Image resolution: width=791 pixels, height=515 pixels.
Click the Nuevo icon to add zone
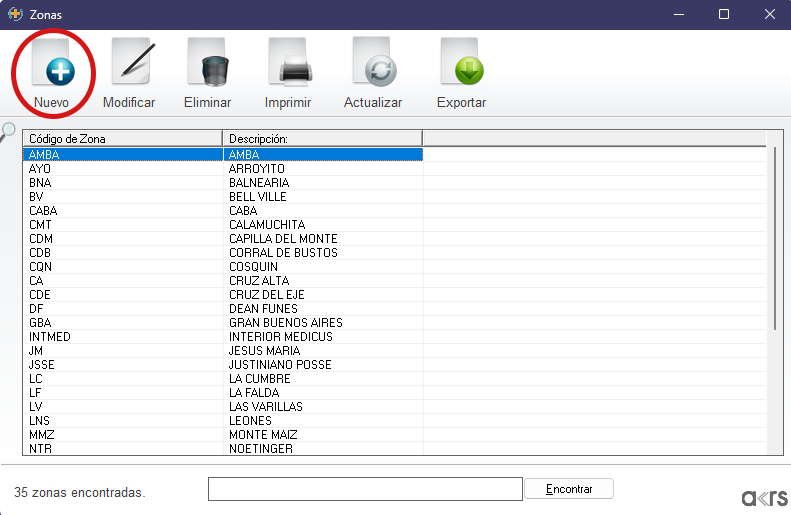(52, 68)
